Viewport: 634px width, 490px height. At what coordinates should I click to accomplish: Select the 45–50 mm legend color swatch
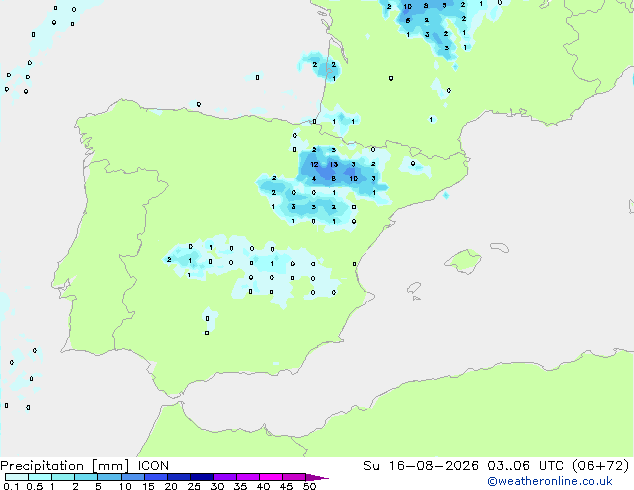click(294, 477)
